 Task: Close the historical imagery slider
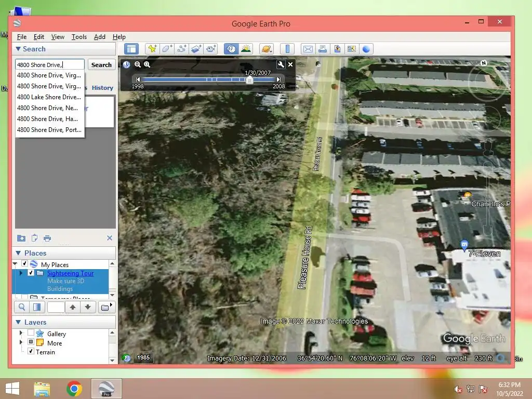click(290, 64)
